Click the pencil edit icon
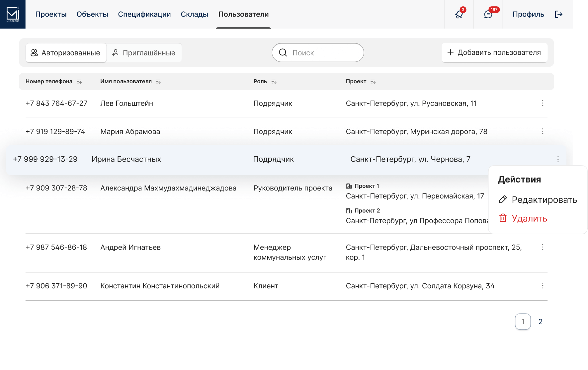This screenshot has height=370, width=588. pos(503,199)
